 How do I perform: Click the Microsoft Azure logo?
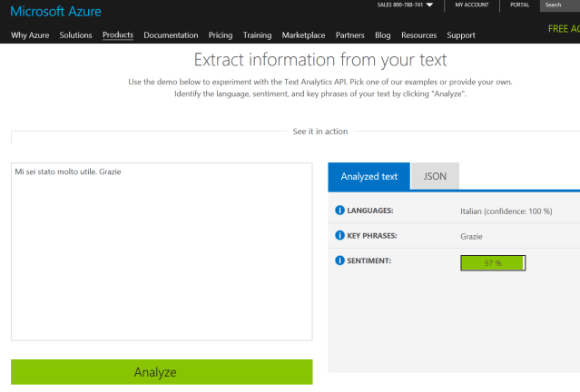click(x=55, y=12)
